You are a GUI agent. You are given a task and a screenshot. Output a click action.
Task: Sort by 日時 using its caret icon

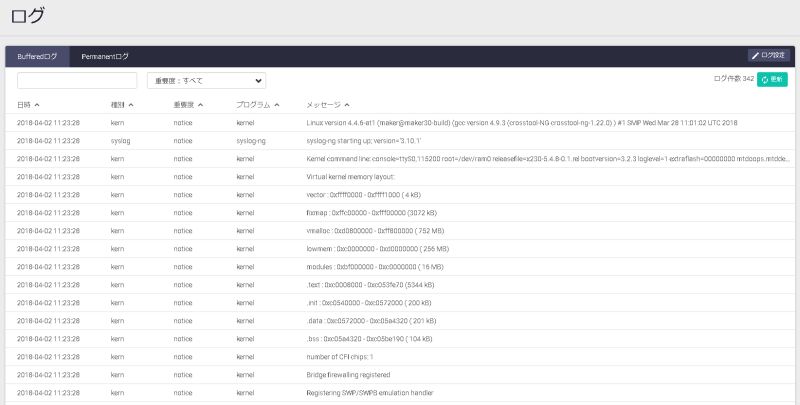coord(37,104)
